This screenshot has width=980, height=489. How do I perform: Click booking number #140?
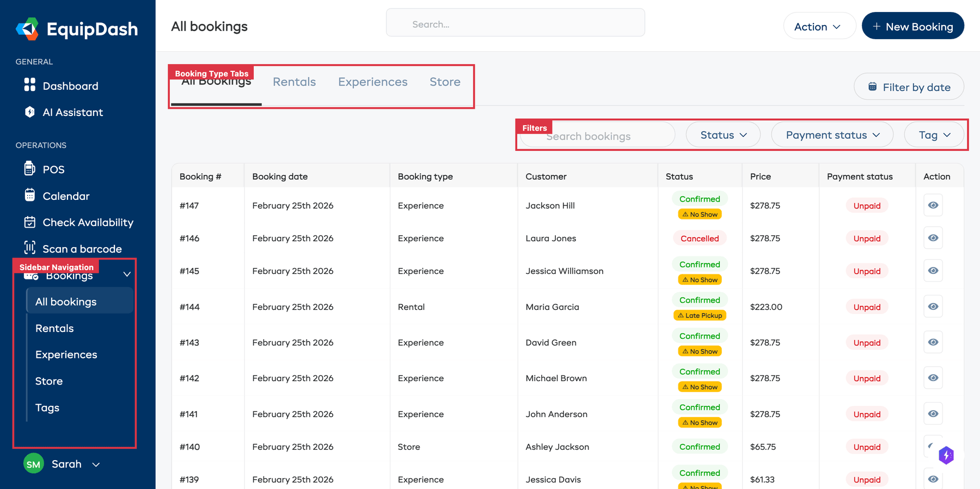click(190, 447)
